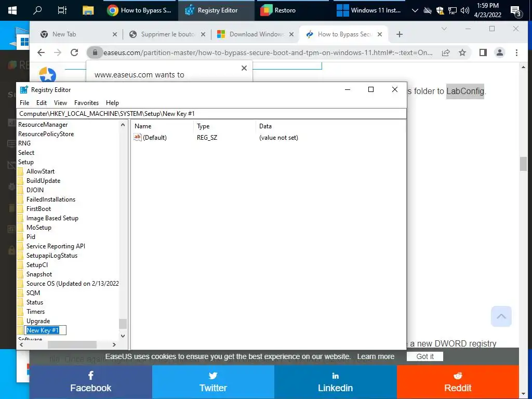Close the How to Bypass Secure tab
This screenshot has width=532, height=399.
380,34
